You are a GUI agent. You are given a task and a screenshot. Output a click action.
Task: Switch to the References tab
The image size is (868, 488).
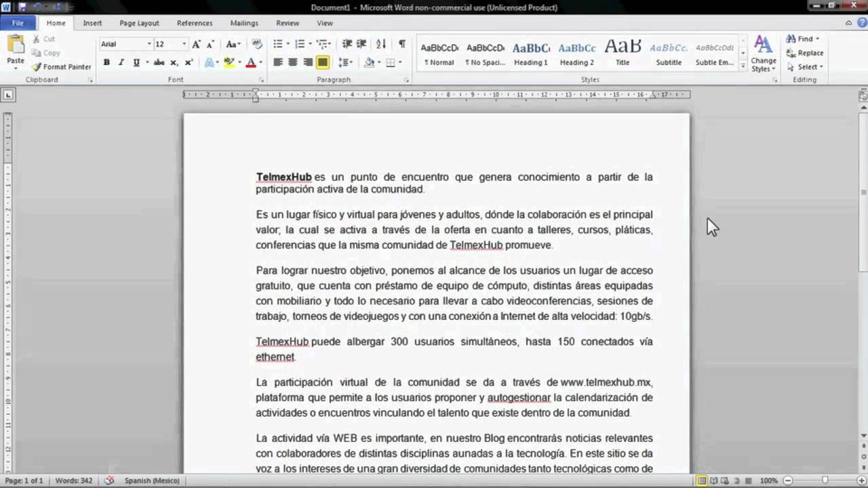coord(195,23)
